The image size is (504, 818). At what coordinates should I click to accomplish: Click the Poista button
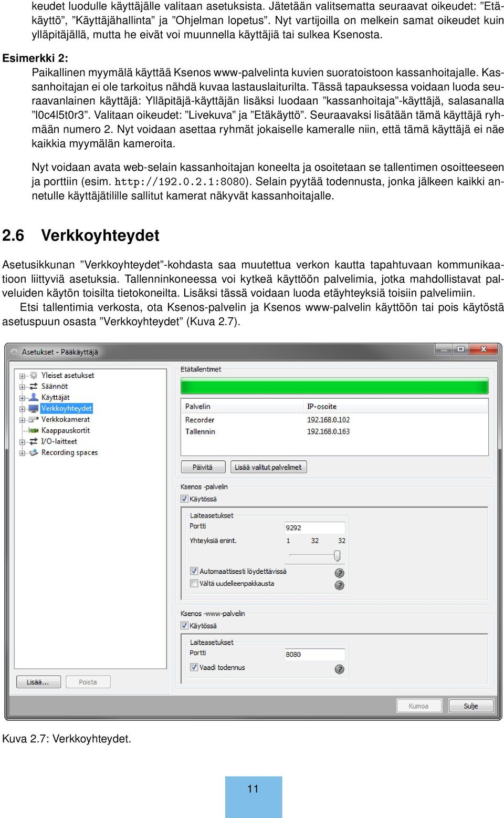click(x=88, y=682)
